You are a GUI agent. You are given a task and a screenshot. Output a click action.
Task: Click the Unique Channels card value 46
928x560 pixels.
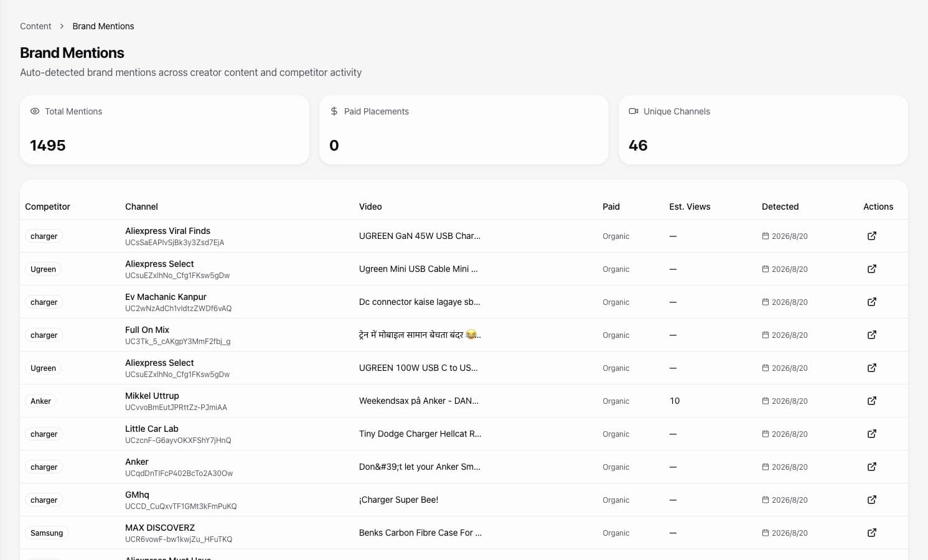point(638,146)
